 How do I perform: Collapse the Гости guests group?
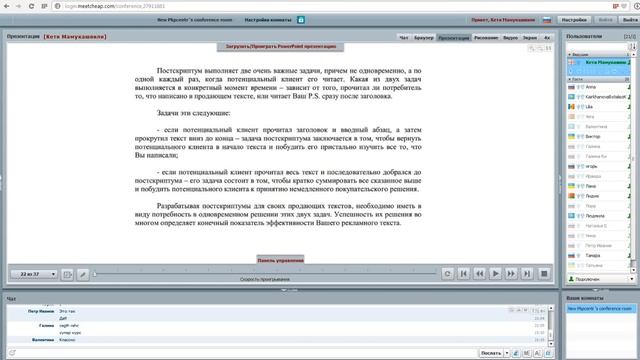click(570, 79)
